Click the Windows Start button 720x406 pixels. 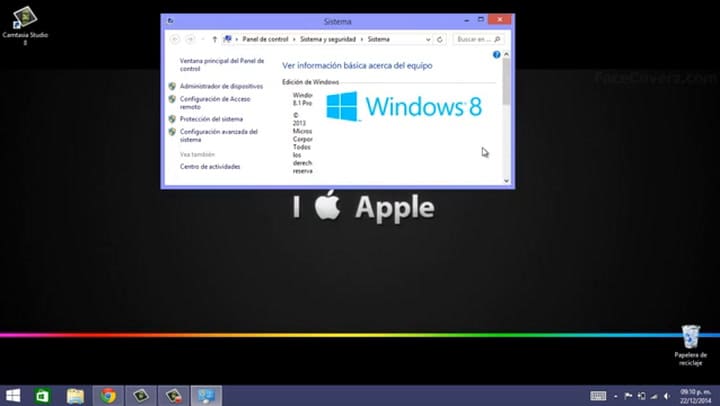[x=13, y=395]
